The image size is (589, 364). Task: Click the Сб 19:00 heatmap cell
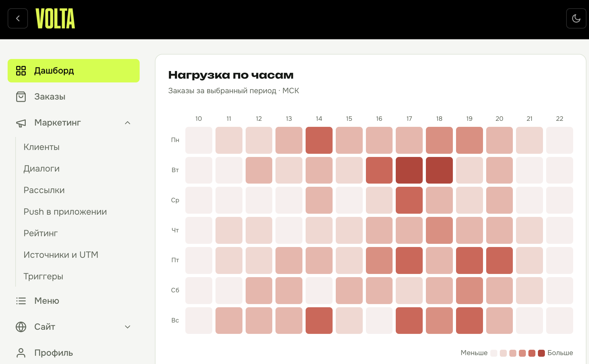[x=469, y=290]
